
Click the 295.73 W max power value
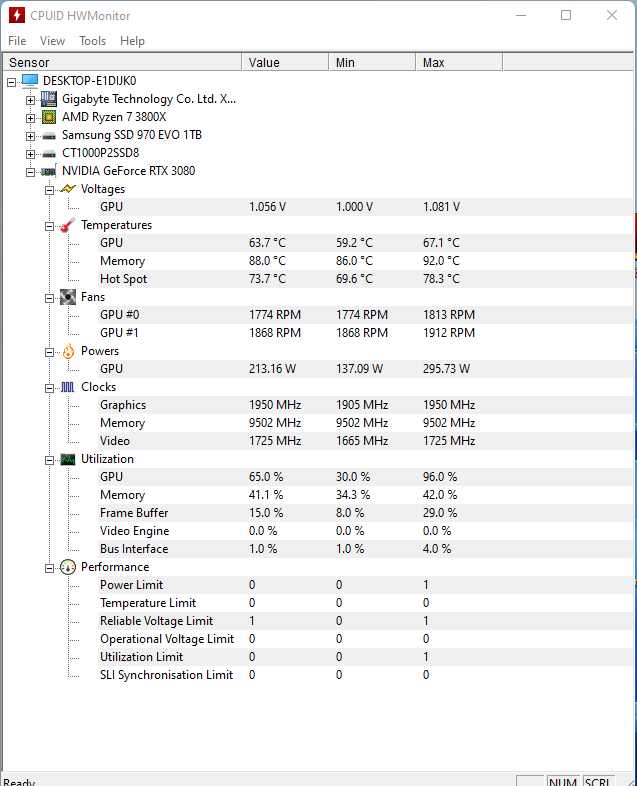pos(447,369)
